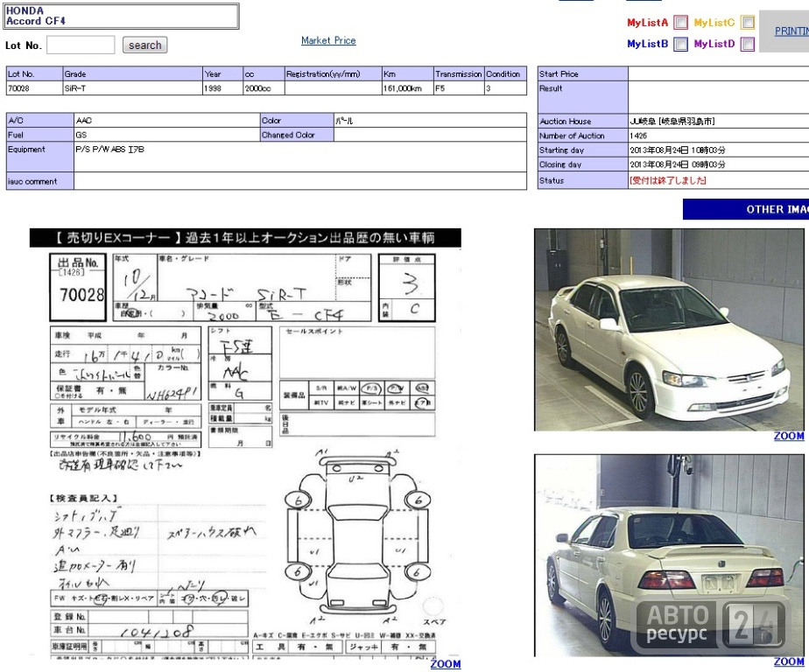
Task: Click ZOOM link under front car photo
Action: point(789,436)
